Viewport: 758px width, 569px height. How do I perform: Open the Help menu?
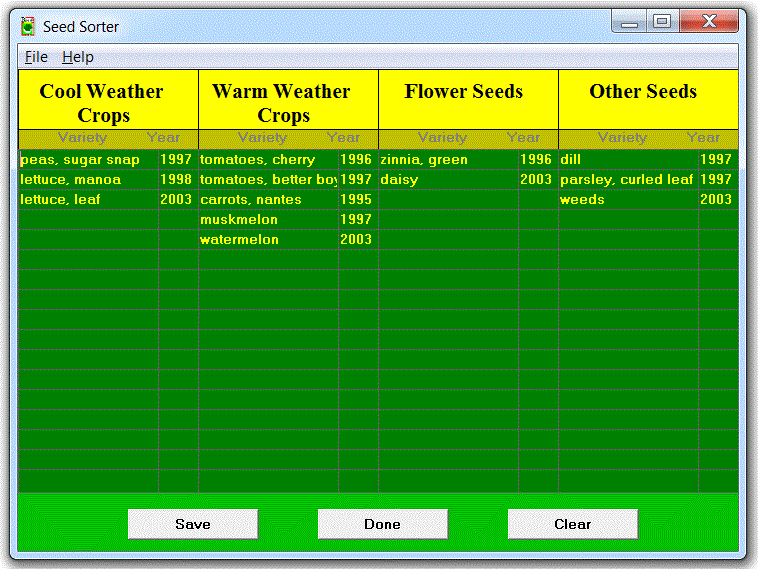click(78, 57)
